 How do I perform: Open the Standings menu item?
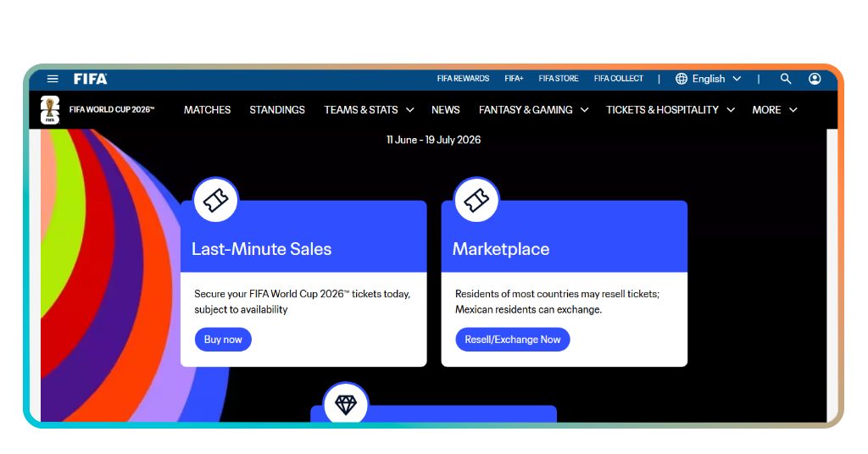click(277, 110)
